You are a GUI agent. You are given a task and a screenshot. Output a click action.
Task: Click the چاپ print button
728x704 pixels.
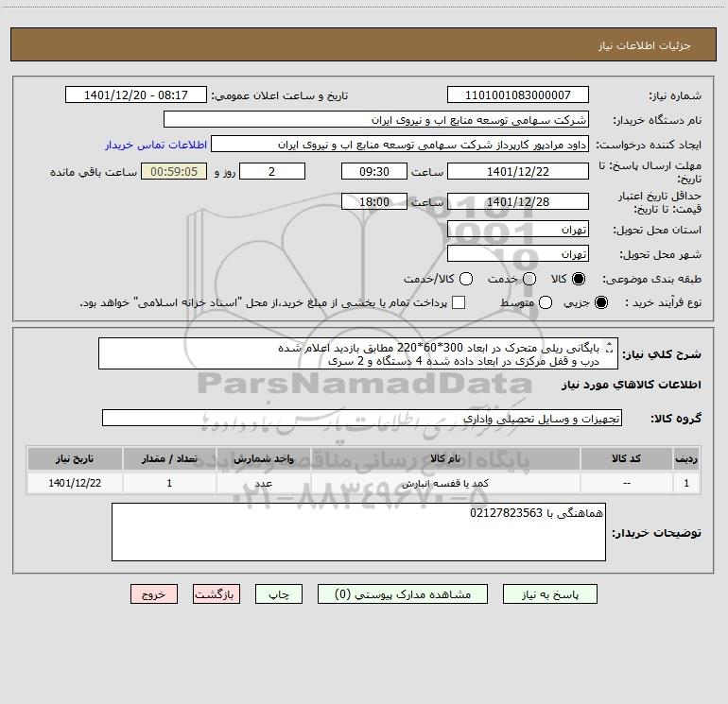pyautogui.click(x=279, y=594)
